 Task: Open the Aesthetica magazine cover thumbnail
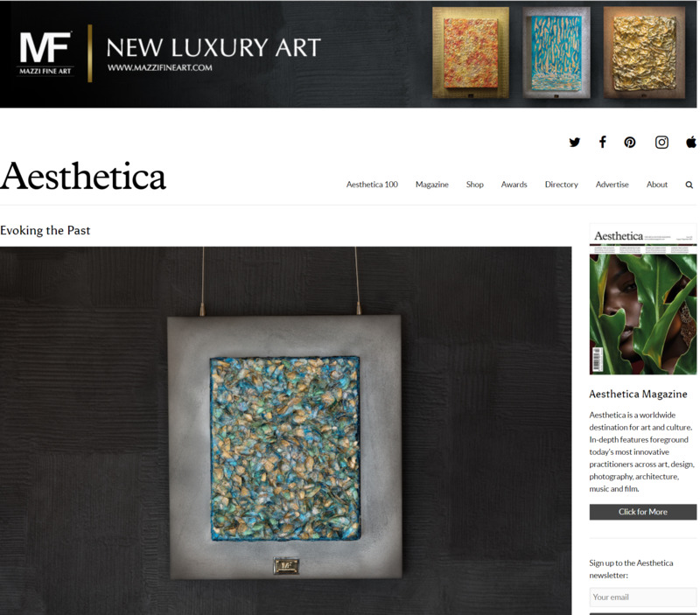pos(643,299)
